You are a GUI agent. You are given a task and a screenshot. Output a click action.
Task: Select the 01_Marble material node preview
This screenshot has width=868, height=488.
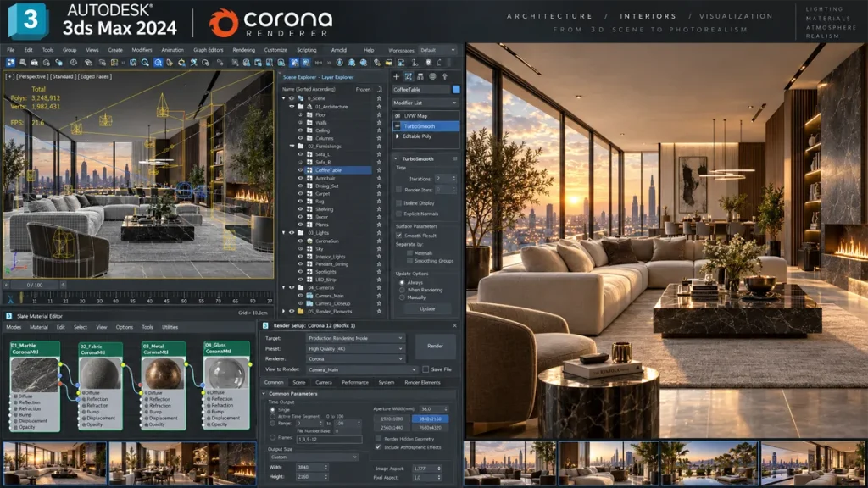coord(34,374)
